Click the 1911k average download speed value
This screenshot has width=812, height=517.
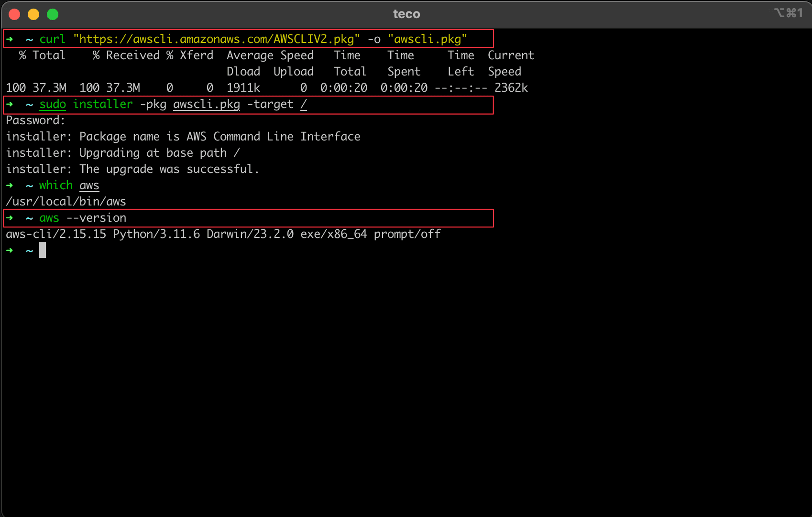[x=243, y=88]
